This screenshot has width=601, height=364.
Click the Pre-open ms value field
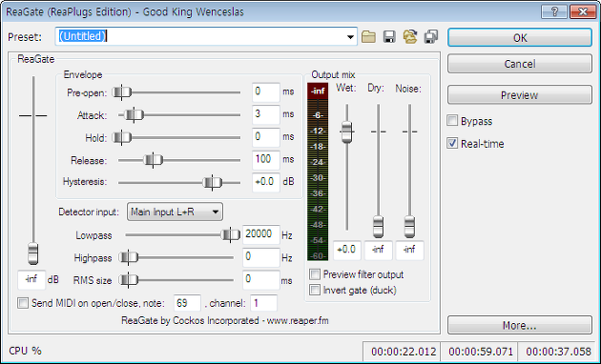[266, 92]
